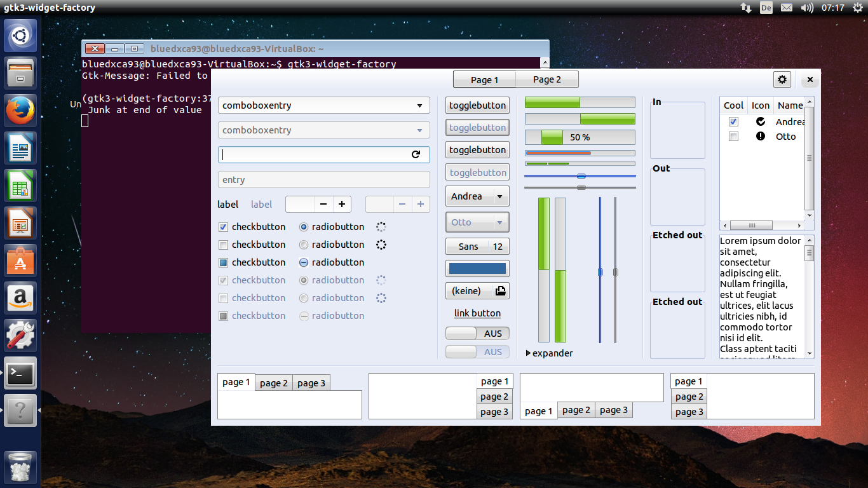Screen dimensions: 868x488
Task: Click the refresh icon inside the text entry
Action: (x=416, y=154)
